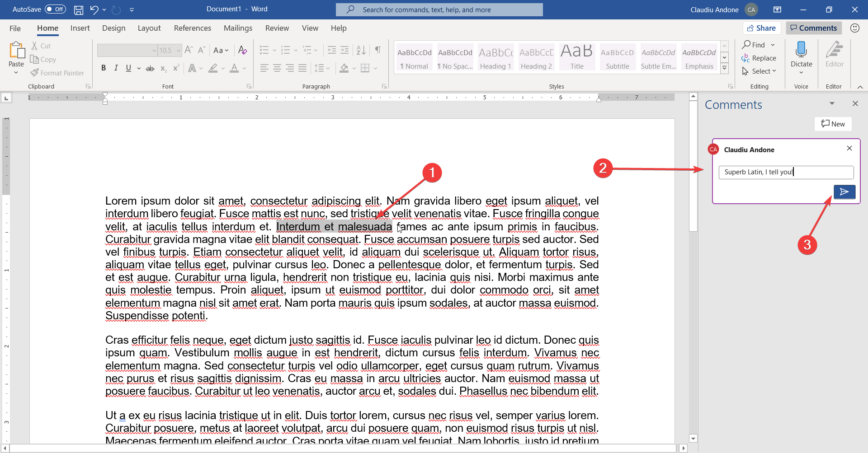Decrease font size with shrink icon
Image resolution: width=868 pixels, height=453 pixels.
[x=202, y=50]
